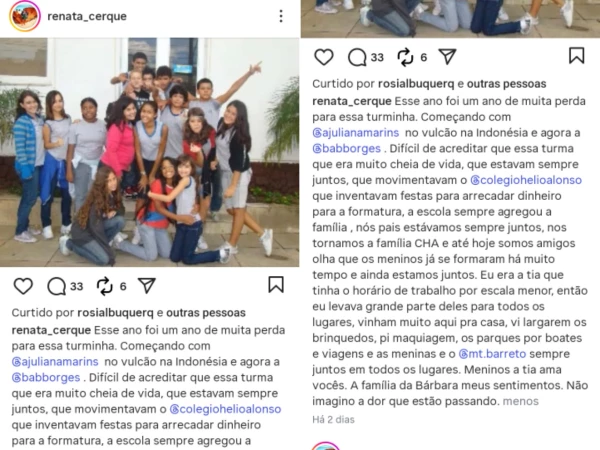Visit the @babborges mention in the right caption
The image size is (600, 450).
(x=347, y=148)
